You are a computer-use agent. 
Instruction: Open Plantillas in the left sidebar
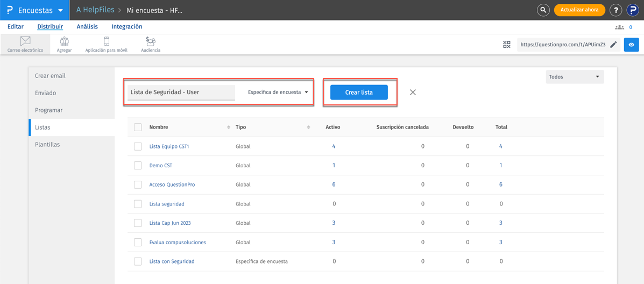pyautogui.click(x=47, y=145)
